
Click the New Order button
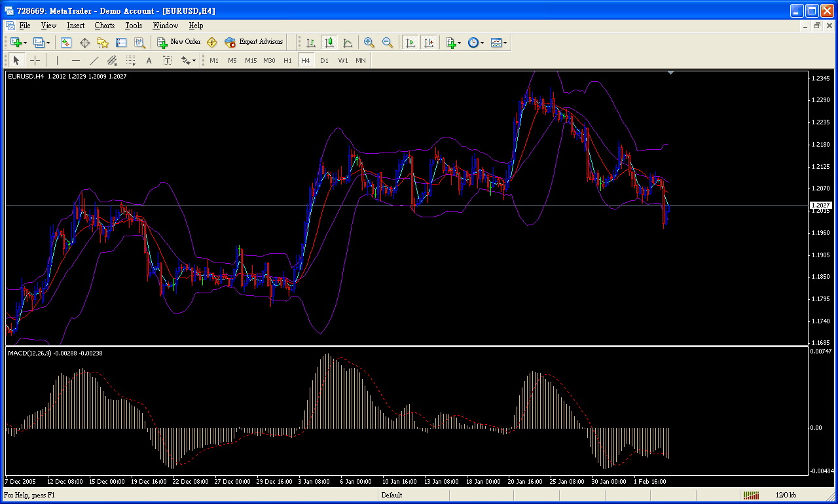tap(178, 43)
